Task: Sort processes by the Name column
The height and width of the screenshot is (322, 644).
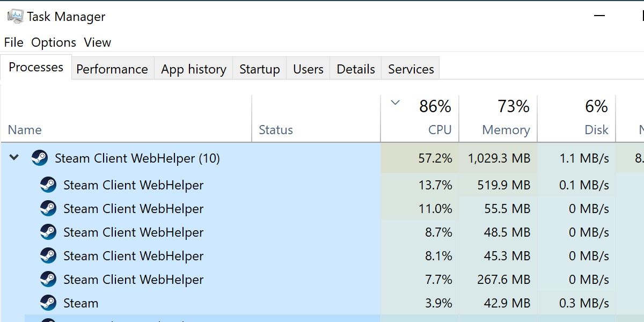Action: [x=25, y=129]
